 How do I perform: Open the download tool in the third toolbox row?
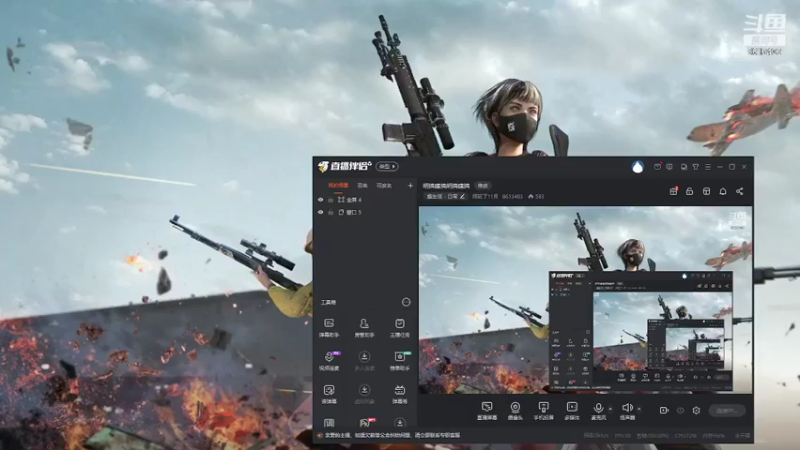click(x=364, y=394)
